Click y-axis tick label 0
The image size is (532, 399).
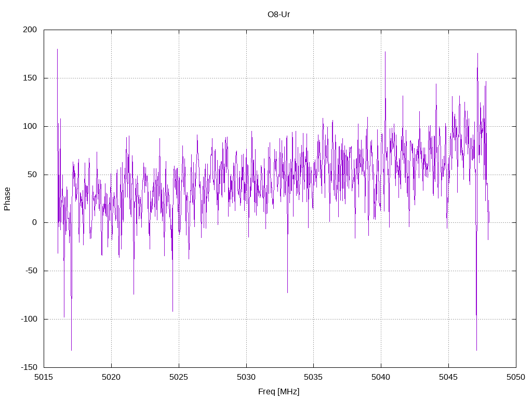pos(35,222)
